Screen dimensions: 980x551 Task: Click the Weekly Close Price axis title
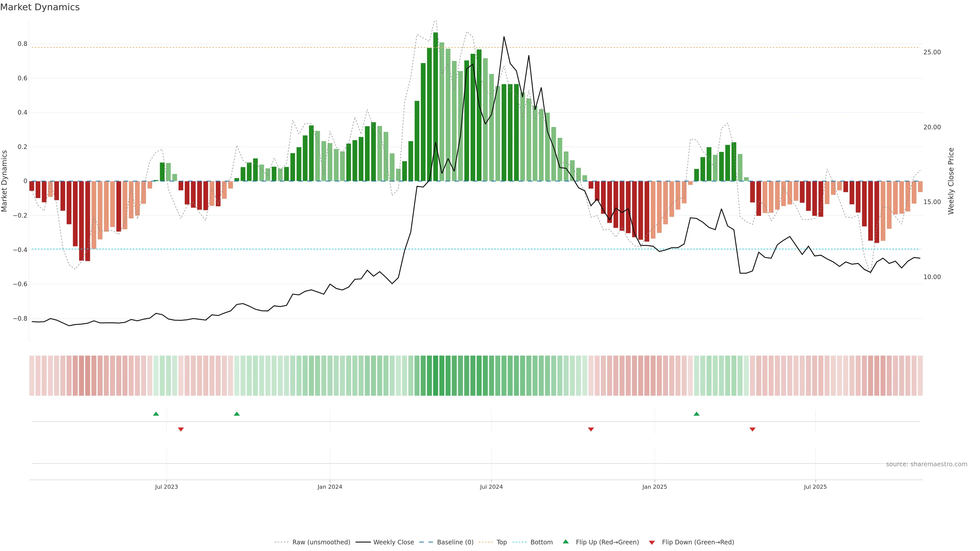[x=951, y=181]
